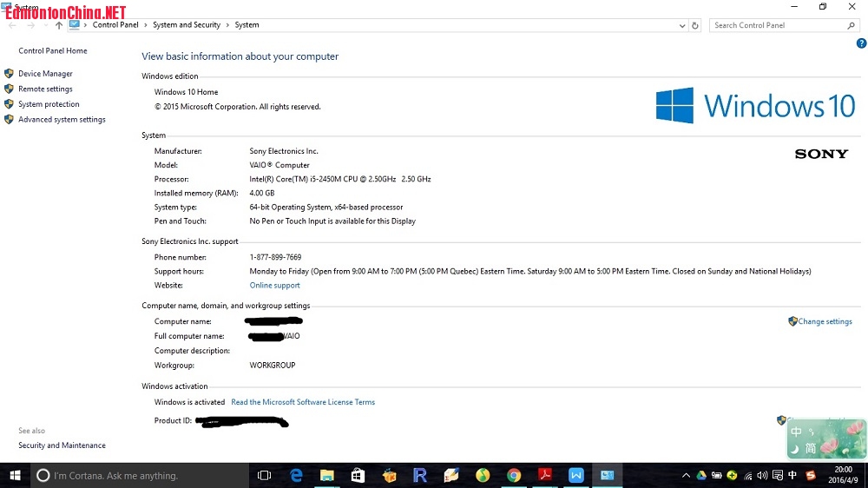Viewport: 868px width, 488px height.
Task: Open Advanced system settings
Action: click(x=62, y=120)
